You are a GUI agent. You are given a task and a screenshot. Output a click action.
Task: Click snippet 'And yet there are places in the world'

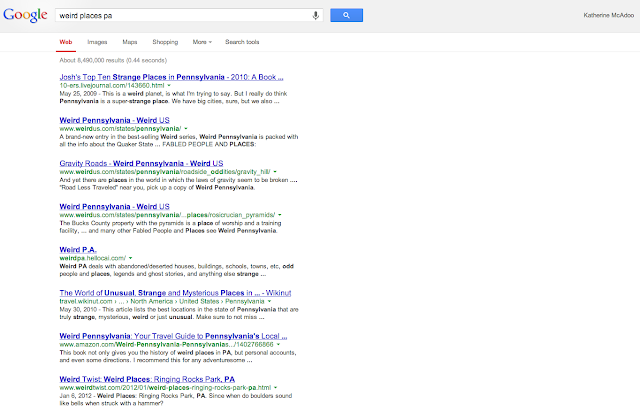coord(178,184)
